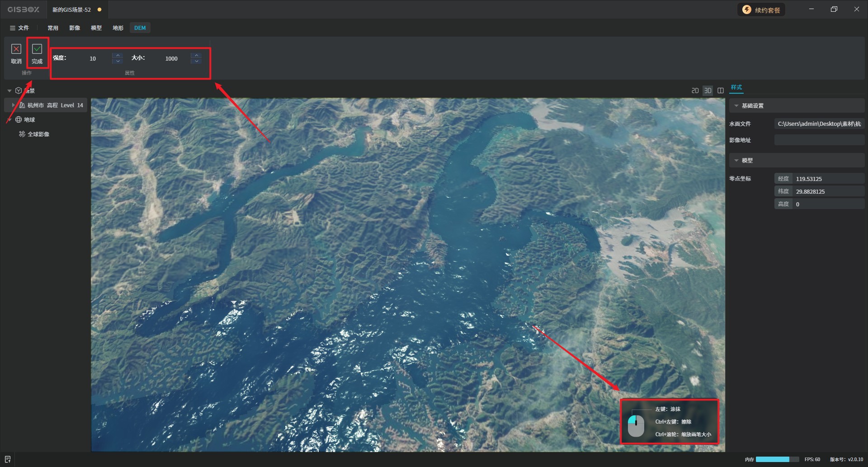
Task: Click the 杭州市 高程 terrain layer icon
Action: point(22,105)
